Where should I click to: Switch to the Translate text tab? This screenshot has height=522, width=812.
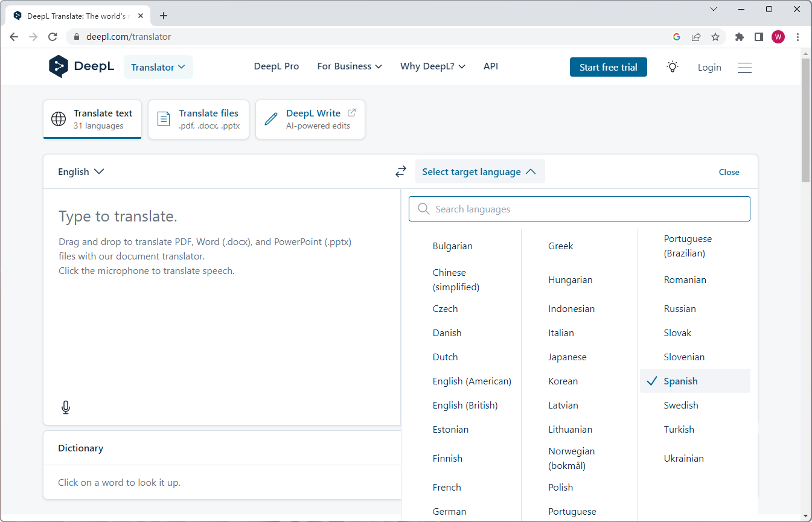click(x=92, y=119)
